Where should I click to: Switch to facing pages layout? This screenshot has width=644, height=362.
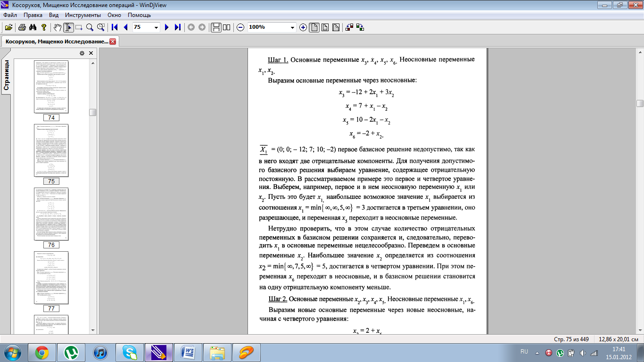coord(227,27)
